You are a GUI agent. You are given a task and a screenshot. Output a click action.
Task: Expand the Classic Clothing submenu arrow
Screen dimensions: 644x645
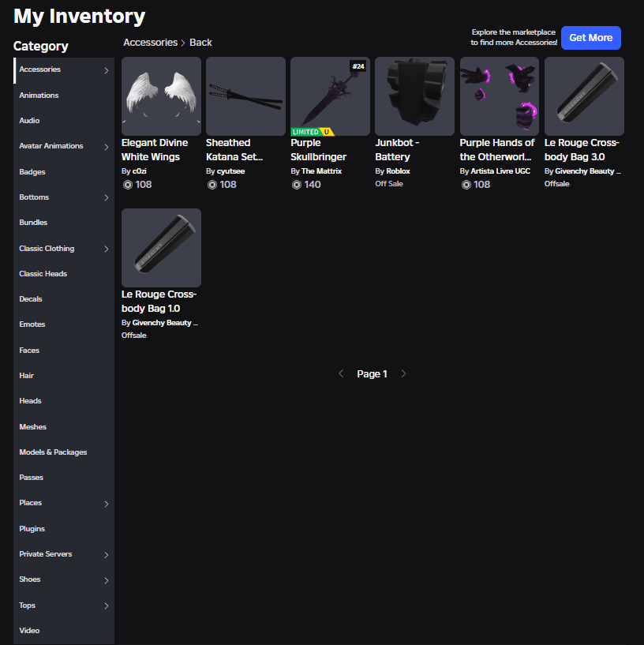[x=107, y=249]
